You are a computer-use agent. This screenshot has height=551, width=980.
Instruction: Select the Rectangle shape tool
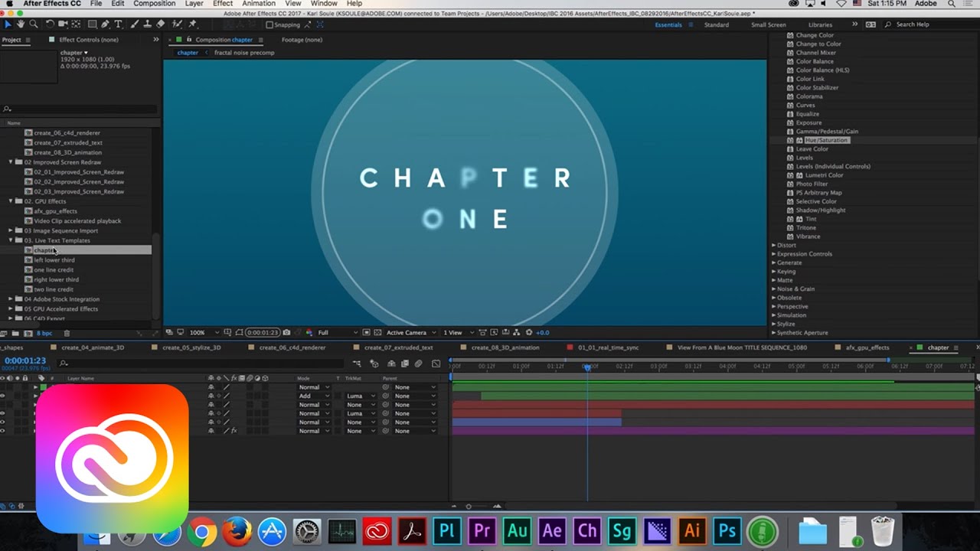(92, 24)
